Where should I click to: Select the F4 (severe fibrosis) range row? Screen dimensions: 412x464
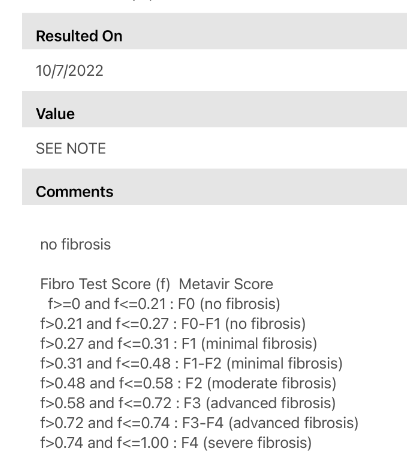click(x=176, y=443)
